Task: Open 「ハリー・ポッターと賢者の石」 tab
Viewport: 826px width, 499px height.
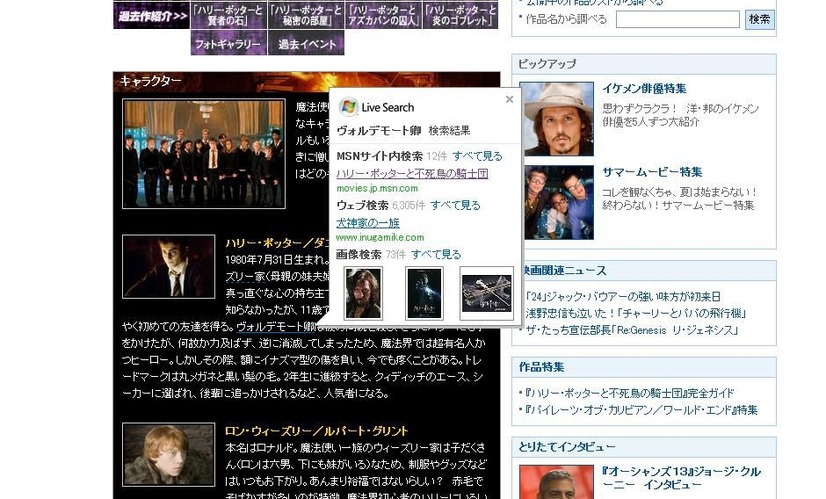Action: click(x=228, y=15)
